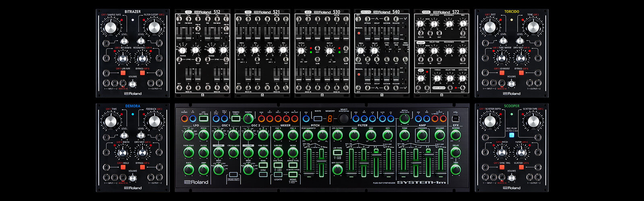The height and width of the screenshot is (201, 644).
Task: Toggle the TEMPO SYNC button
Action: [236, 118]
